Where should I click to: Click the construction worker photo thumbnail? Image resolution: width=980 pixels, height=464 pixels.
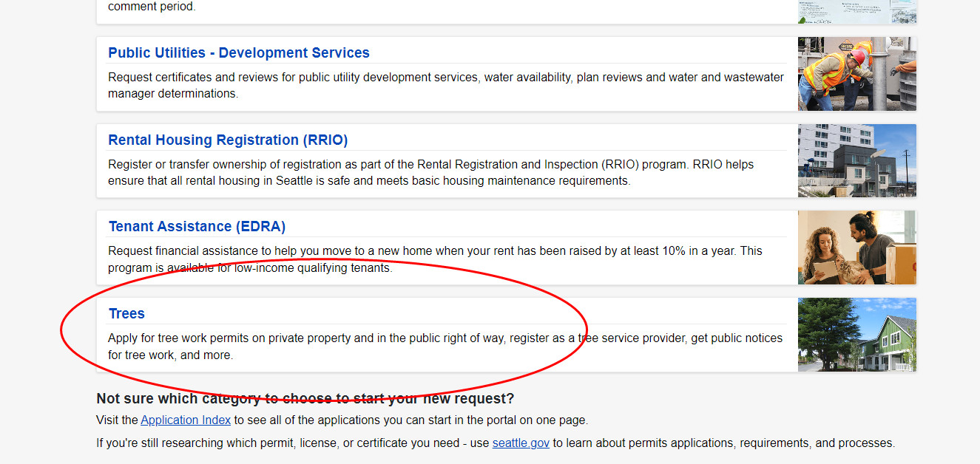856,74
